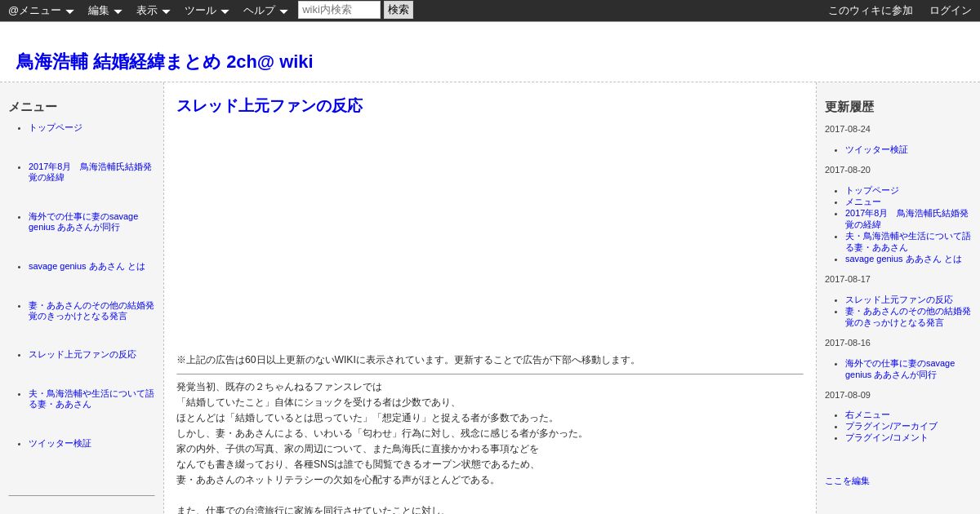Select the 2017-08-24 date text
This screenshot has height=514, width=980.
848,129
